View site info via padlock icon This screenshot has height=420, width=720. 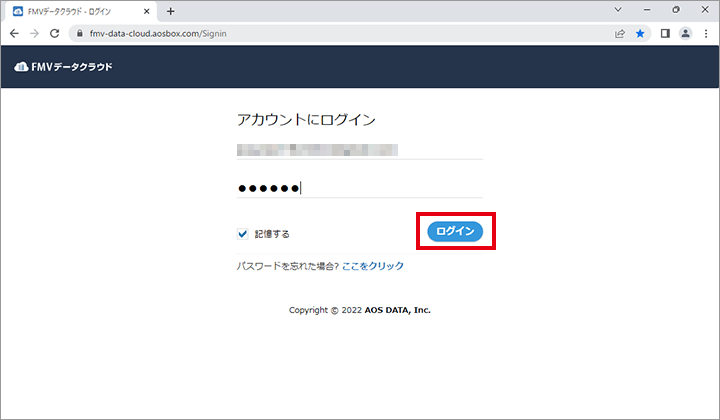81,33
